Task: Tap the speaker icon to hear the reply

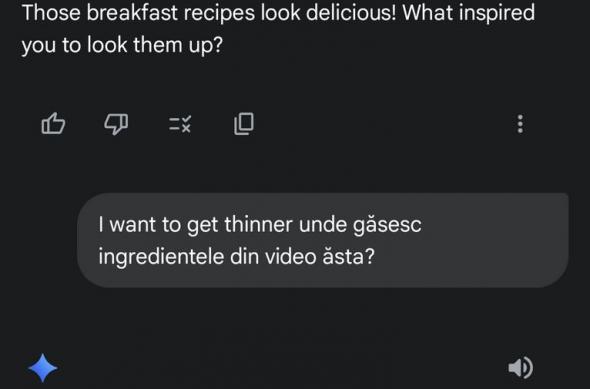Action: point(520,368)
